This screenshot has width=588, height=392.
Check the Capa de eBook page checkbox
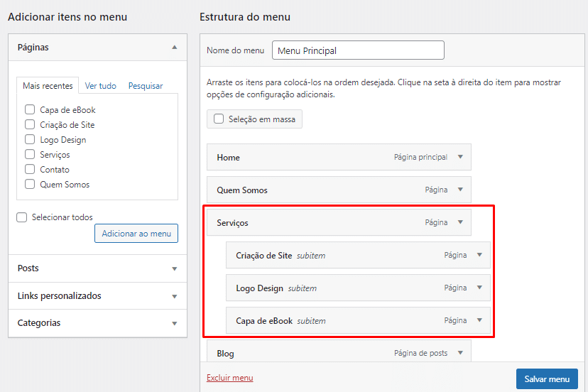tap(30, 110)
